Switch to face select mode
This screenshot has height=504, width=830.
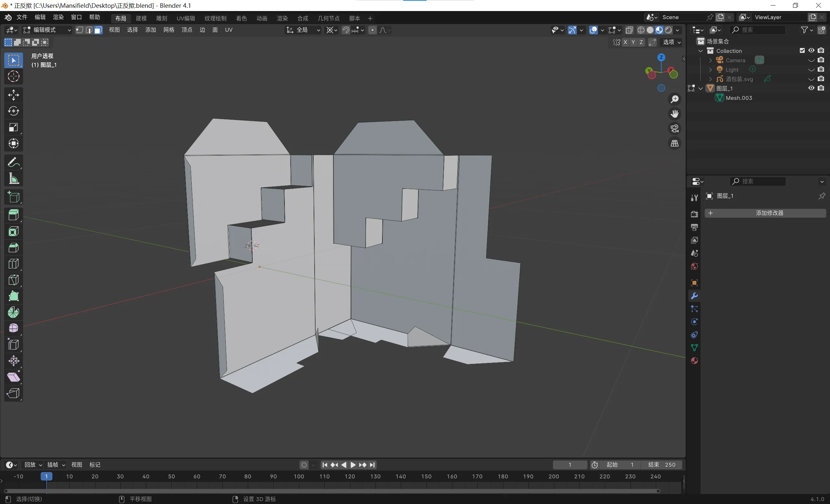98,30
